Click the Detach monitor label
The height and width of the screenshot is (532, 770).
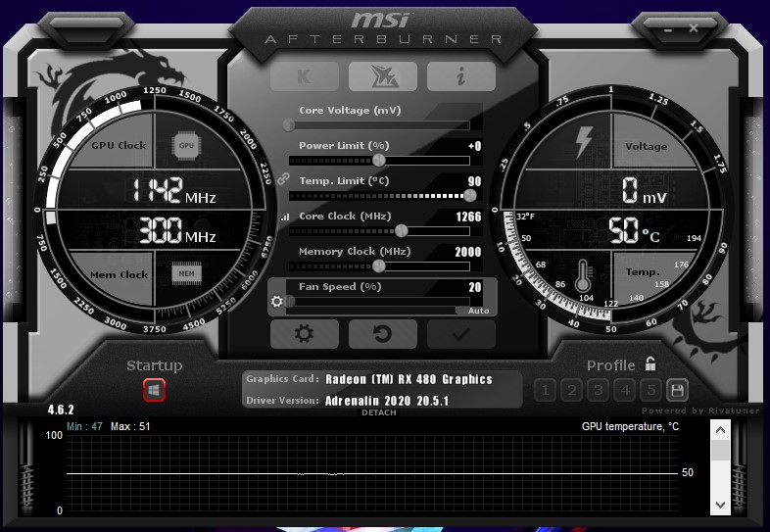pos(379,412)
